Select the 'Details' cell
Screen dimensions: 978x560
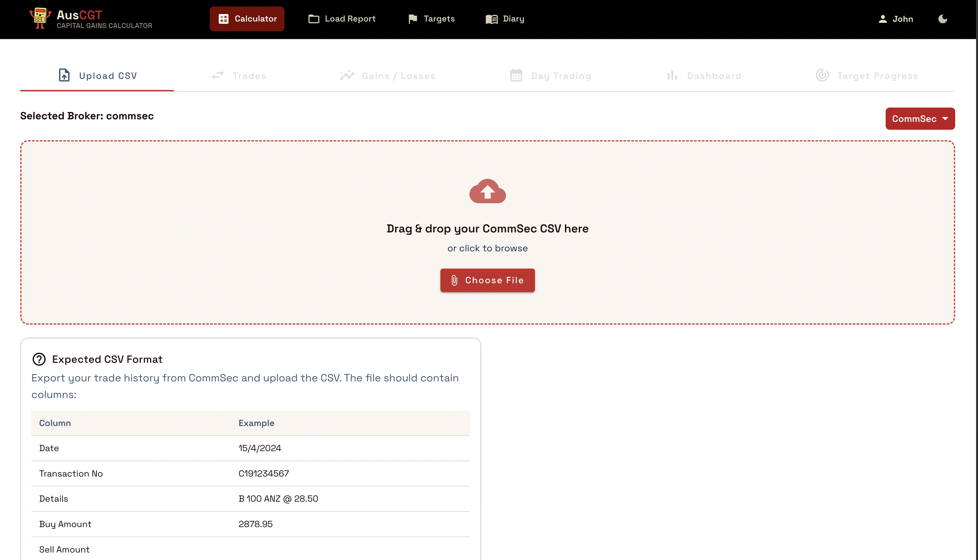pyautogui.click(x=53, y=499)
